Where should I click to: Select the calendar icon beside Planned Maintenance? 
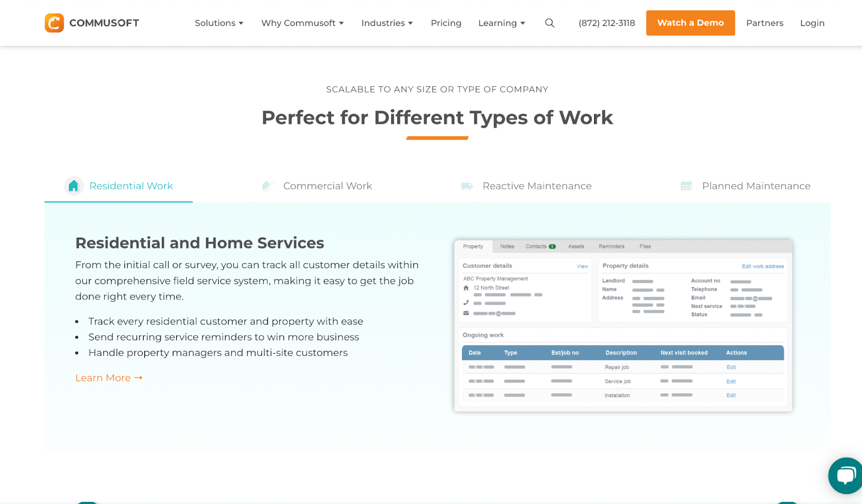pos(686,186)
